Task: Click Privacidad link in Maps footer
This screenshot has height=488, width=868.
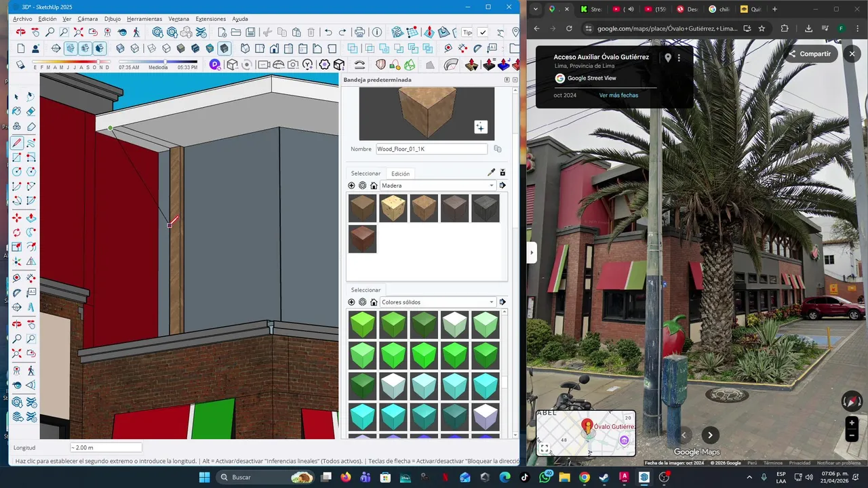Action: coord(800,463)
